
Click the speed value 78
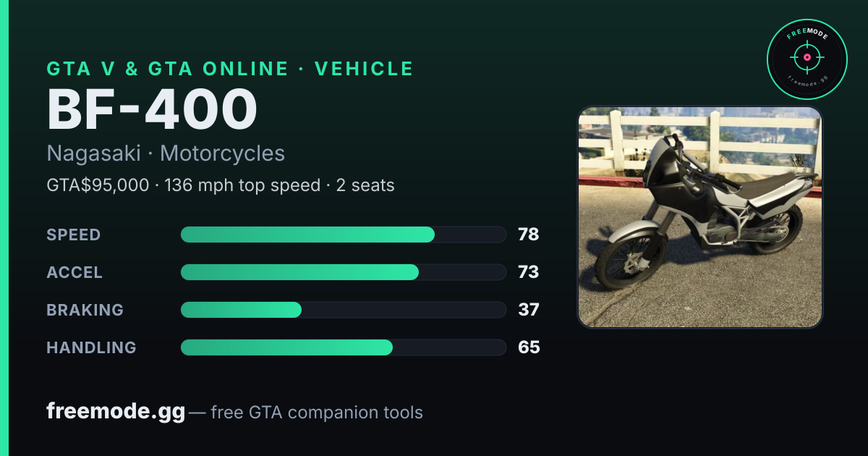click(529, 235)
